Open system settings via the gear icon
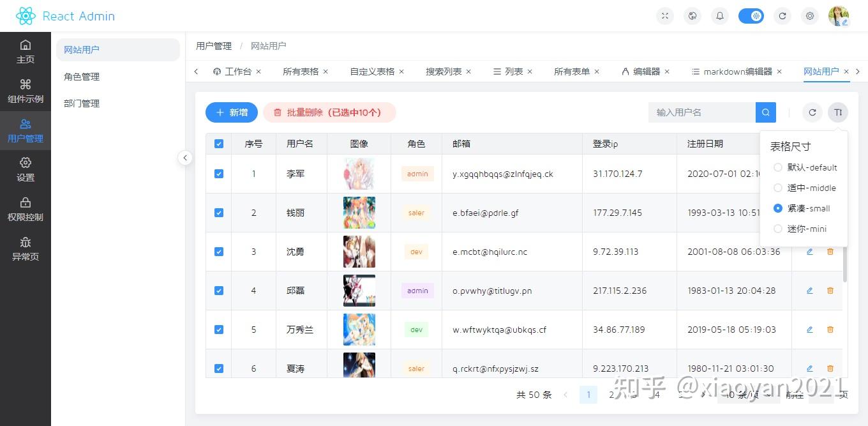Image resolution: width=868 pixels, height=426 pixels. pos(810,15)
